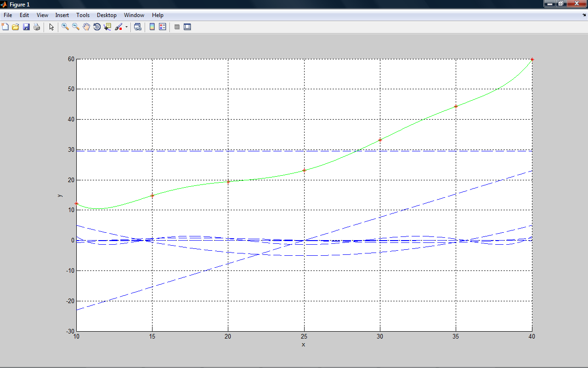The height and width of the screenshot is (368, 588).
Task: Restore down the Figure 1 window
Action: pyautogui.click(x=561, y=4)
